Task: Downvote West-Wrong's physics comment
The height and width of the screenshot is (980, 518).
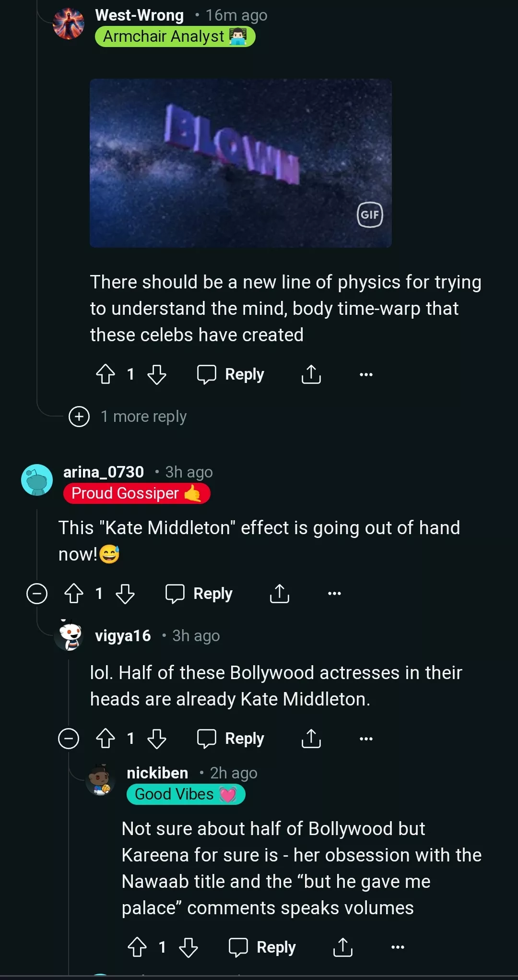Action: (x=157, y=374)
